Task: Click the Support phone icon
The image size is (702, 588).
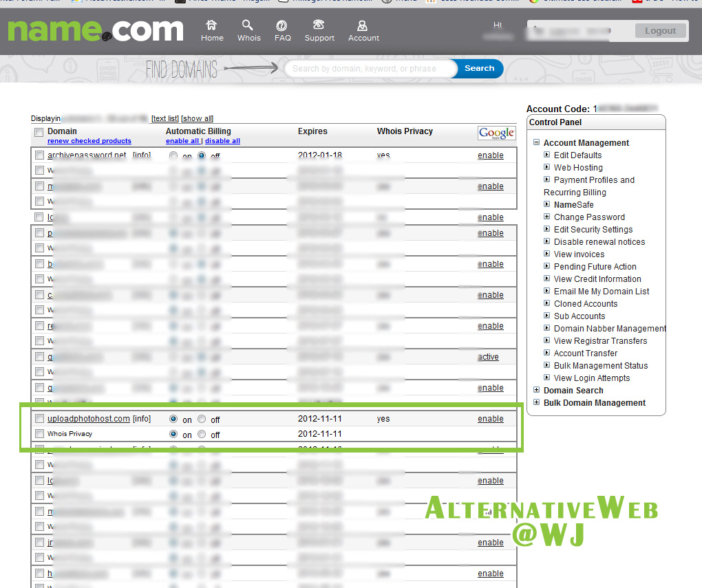Action: [319, 26]
